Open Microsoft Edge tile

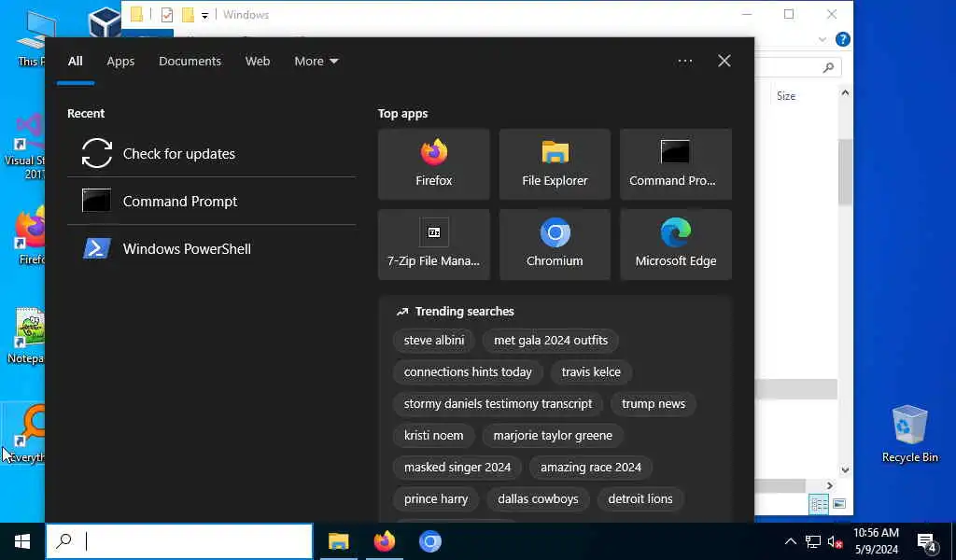coord(676,245)
